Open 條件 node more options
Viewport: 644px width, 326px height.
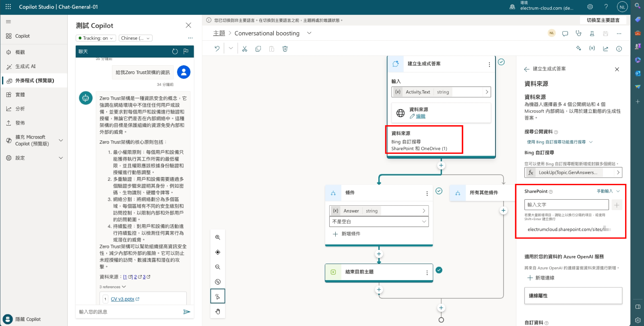tap(427, 194)
